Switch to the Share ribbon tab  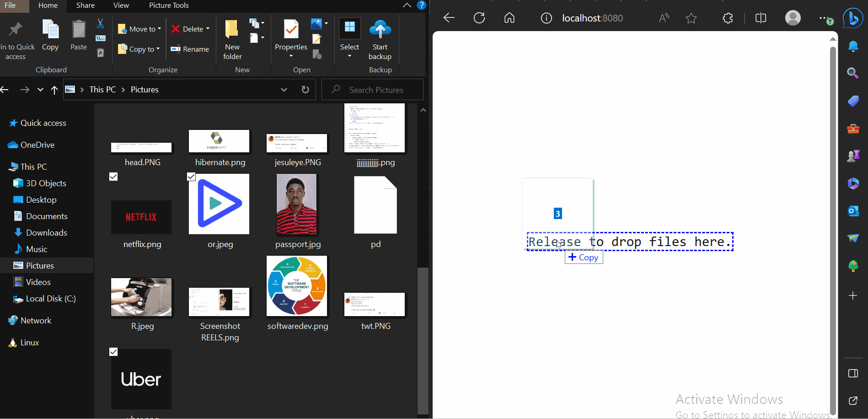(x=86, y=5)
